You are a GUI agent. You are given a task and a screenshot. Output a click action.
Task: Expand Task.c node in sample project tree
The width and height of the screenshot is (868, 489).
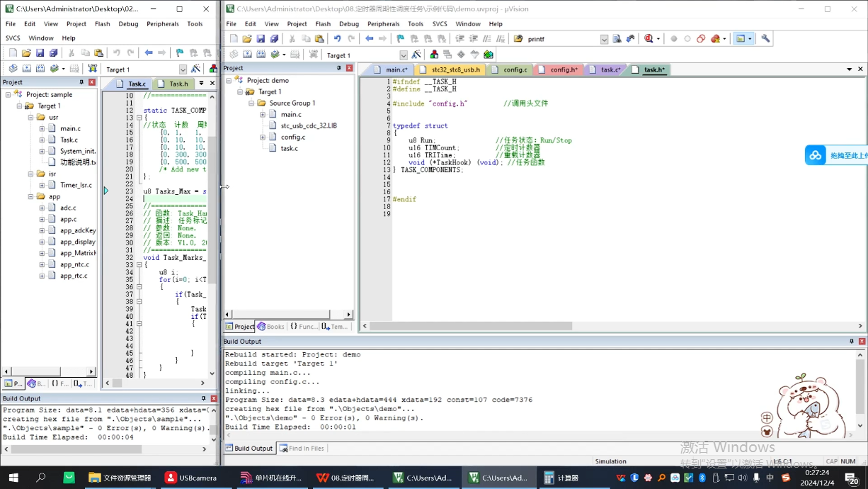click(x=42, y=140)
